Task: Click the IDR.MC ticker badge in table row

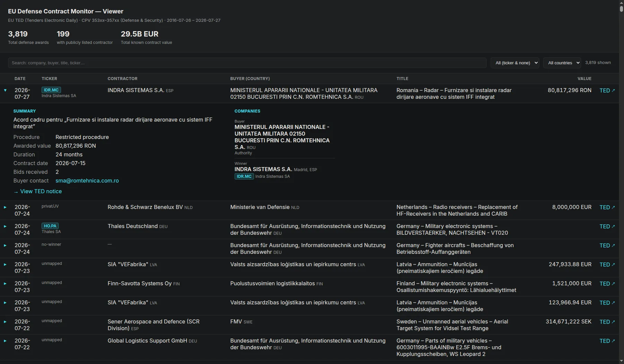Action: point(51,90)
